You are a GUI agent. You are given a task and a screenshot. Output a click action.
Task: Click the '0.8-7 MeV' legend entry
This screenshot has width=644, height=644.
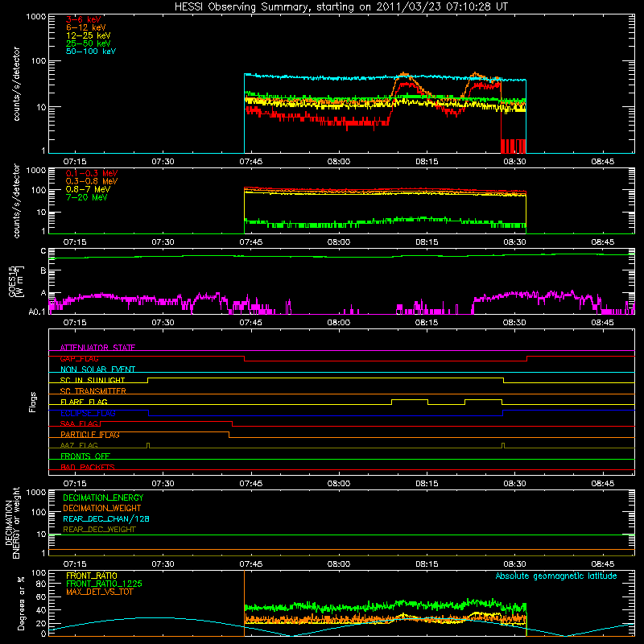(x=88, y=189)
